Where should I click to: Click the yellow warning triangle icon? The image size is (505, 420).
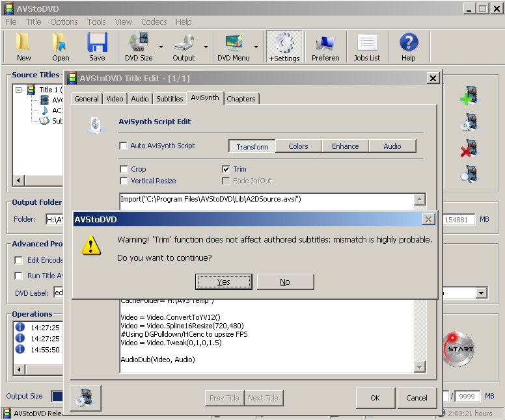click(x=91, y=245)
